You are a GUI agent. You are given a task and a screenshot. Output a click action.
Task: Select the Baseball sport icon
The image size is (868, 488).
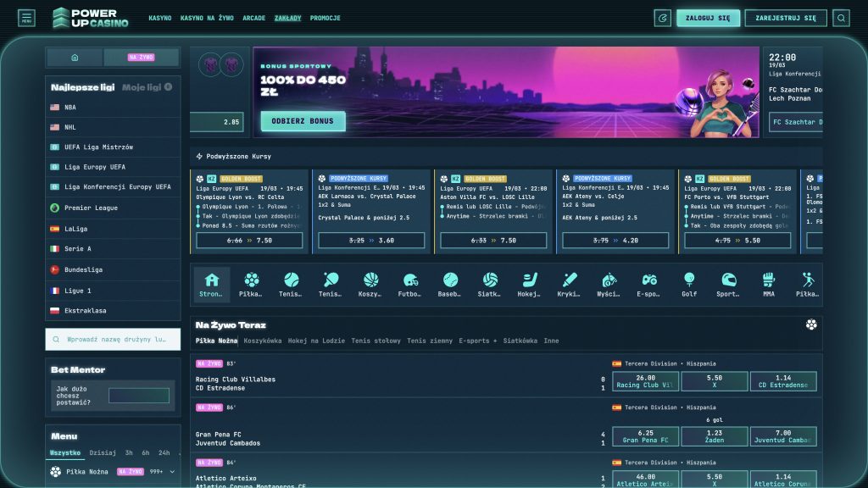[x=449, y=285]
